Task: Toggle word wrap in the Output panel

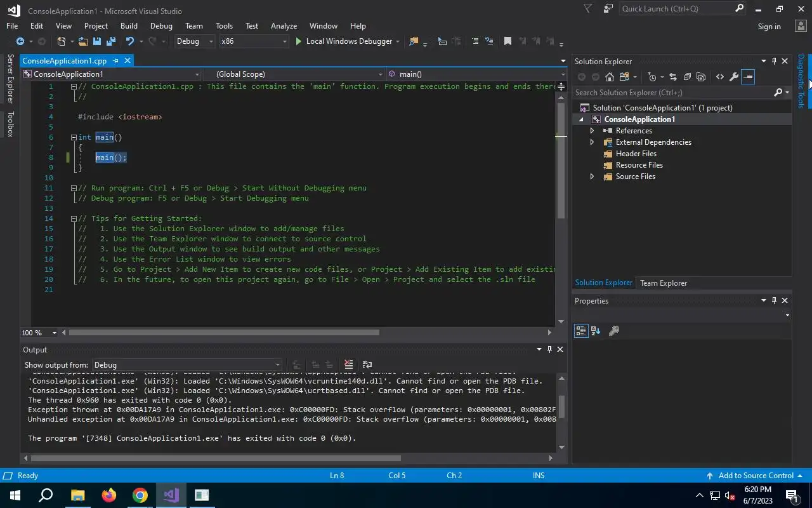Action: (367, 364)
